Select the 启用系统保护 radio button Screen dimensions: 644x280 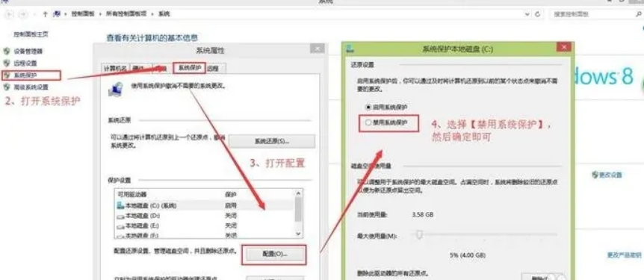tap(368, 107)
